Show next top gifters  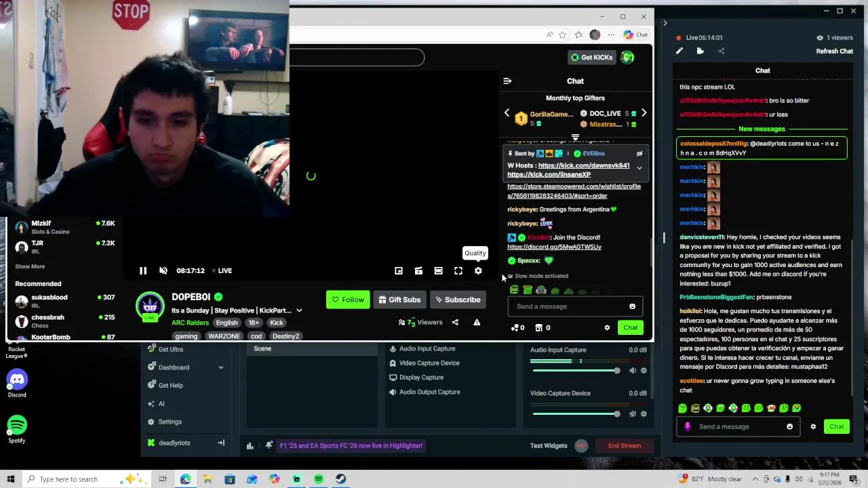(x=644, y=113)
